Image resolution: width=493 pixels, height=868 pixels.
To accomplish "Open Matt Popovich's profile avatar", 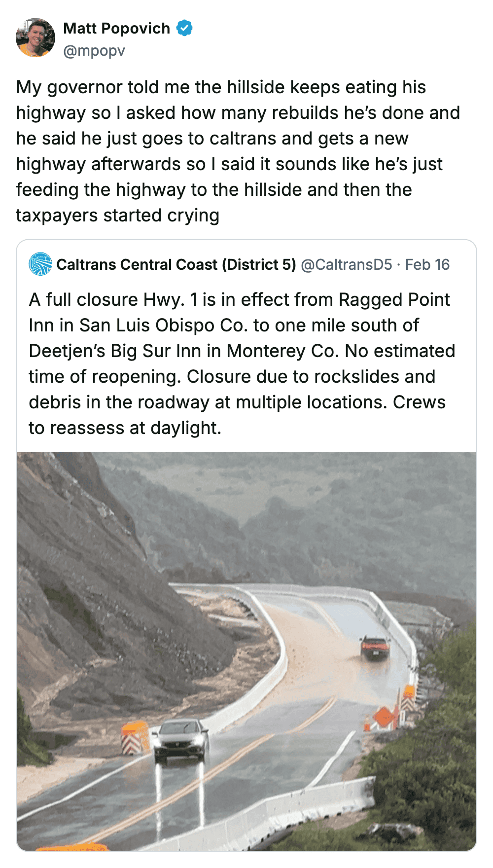I will point(35,38).
